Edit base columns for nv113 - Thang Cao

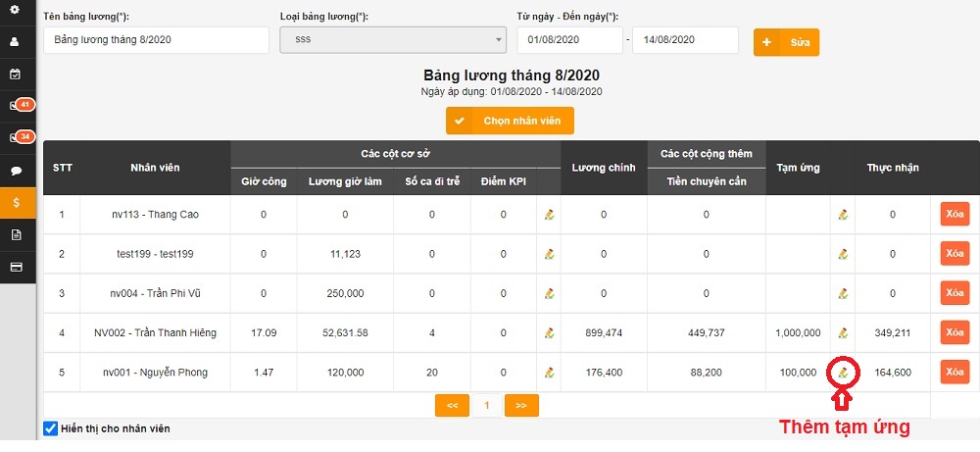point(549,215)
